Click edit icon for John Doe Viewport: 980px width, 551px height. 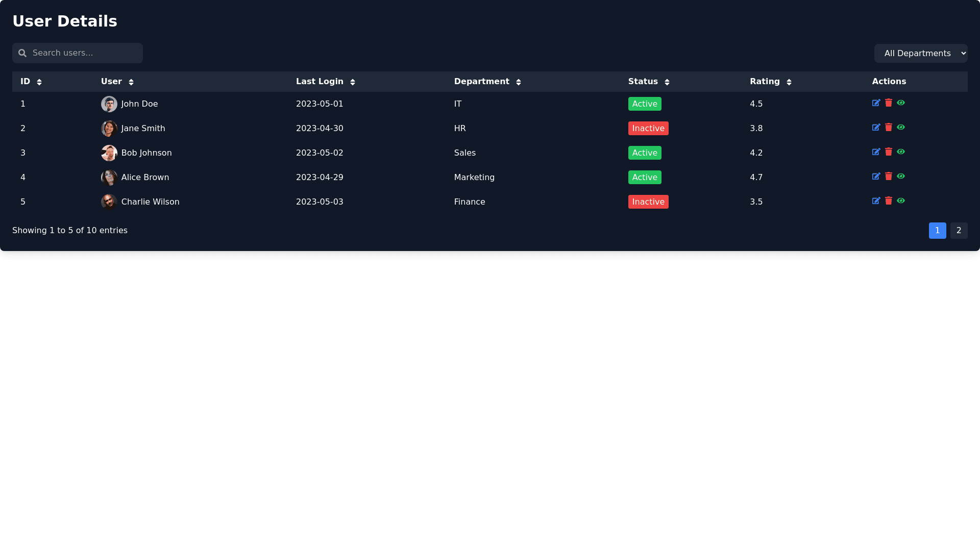[x=876, y=103]
